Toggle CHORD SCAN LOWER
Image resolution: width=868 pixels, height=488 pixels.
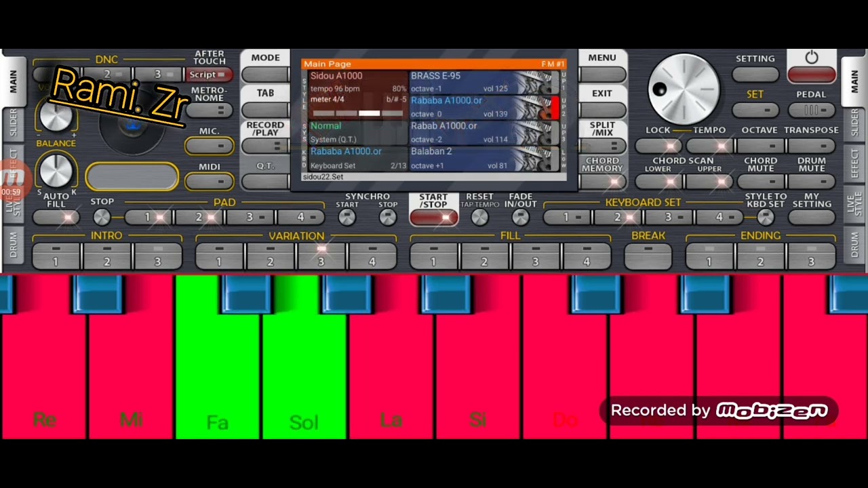[658, 181]
